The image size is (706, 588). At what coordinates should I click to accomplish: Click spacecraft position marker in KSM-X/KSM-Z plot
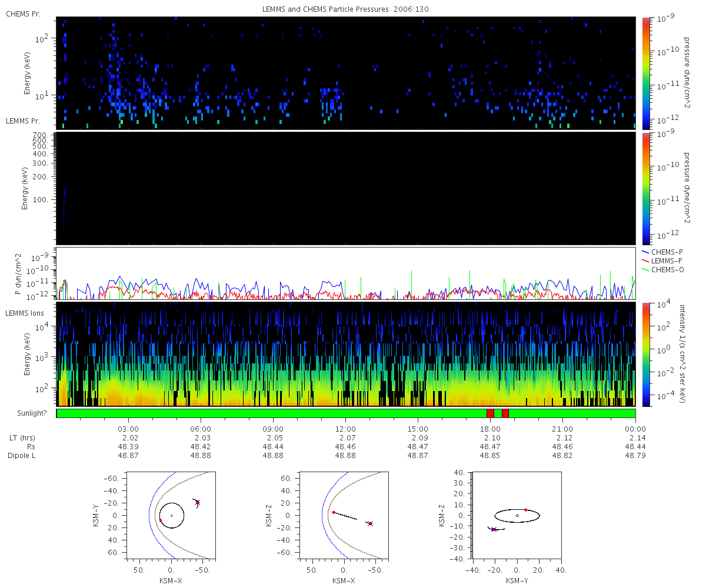[x=370, y=523]
